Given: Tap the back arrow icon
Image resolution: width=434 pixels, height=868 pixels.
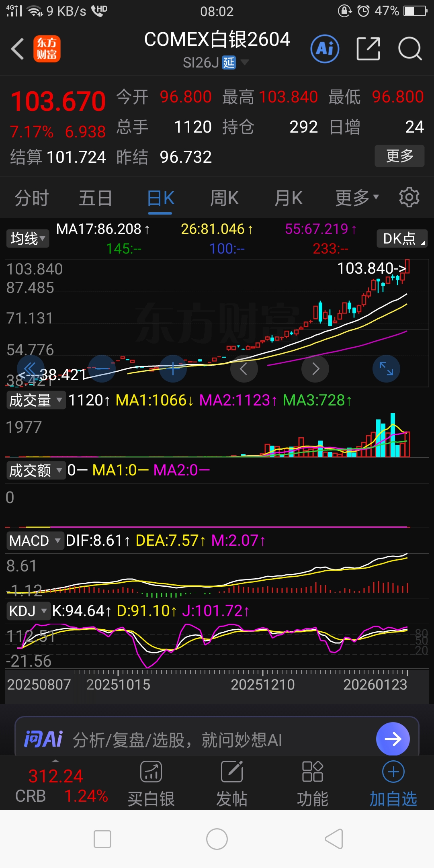Looking at the screenshot, I should 17,49.
